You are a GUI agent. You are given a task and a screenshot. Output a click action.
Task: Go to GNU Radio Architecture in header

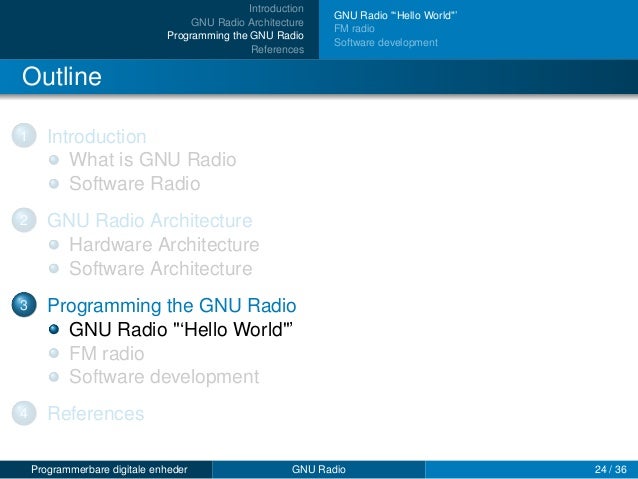point(247,22)
